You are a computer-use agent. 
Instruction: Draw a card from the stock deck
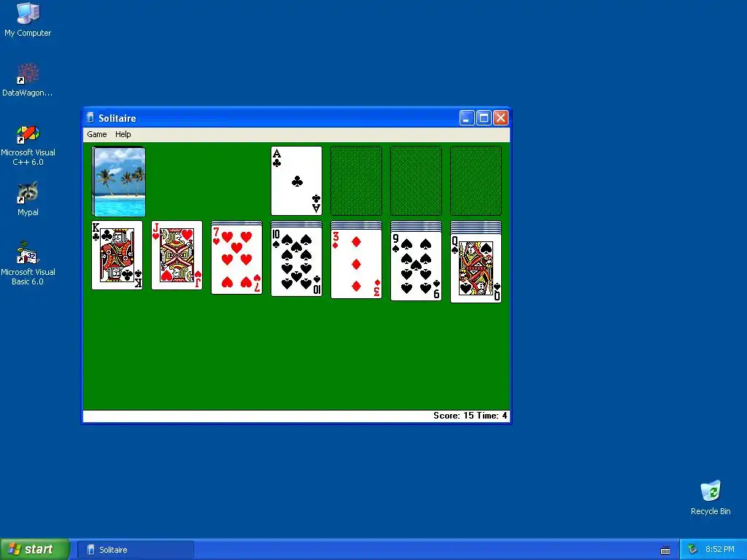point(118,182)
